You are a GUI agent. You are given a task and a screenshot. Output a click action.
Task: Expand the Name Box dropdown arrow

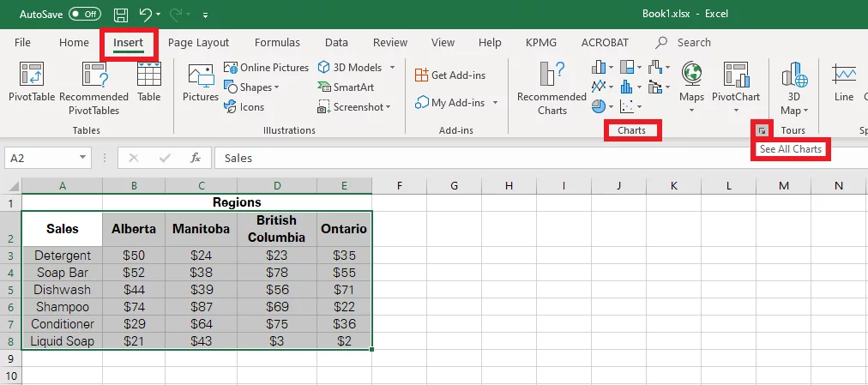(83, 158)
